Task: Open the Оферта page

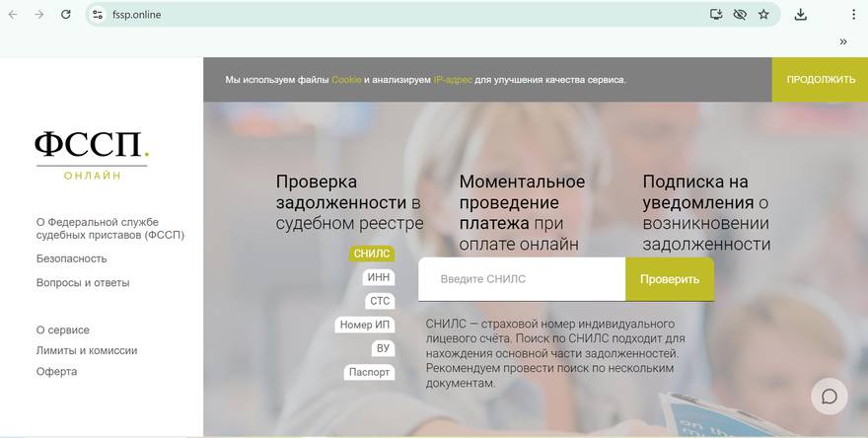Action: (56, 372)
